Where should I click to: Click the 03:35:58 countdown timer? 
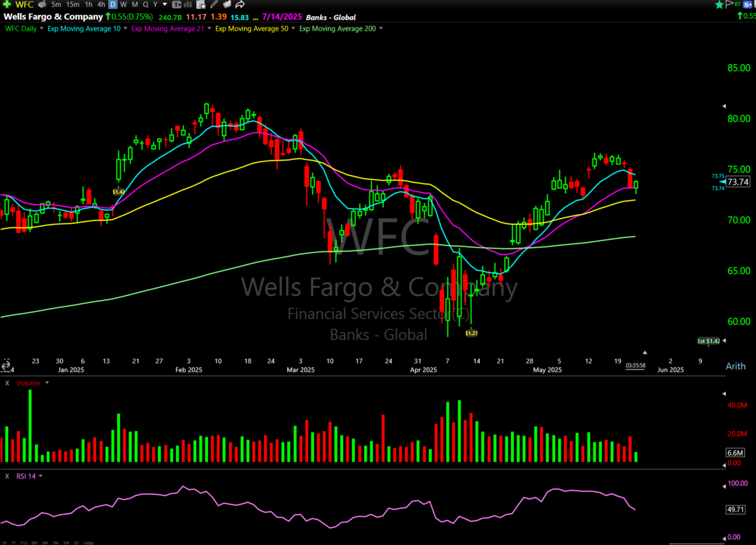coord(635,365)
